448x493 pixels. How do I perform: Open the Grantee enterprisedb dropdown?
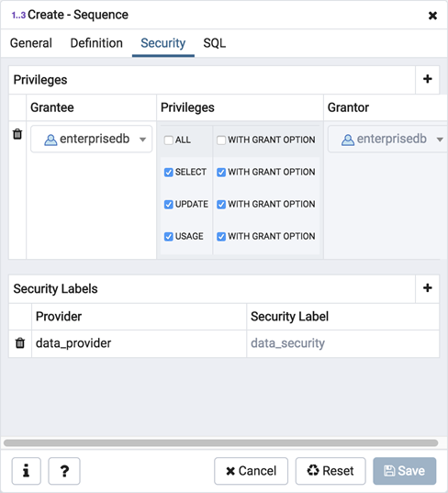pyautogui.click(x=91, y=139)
